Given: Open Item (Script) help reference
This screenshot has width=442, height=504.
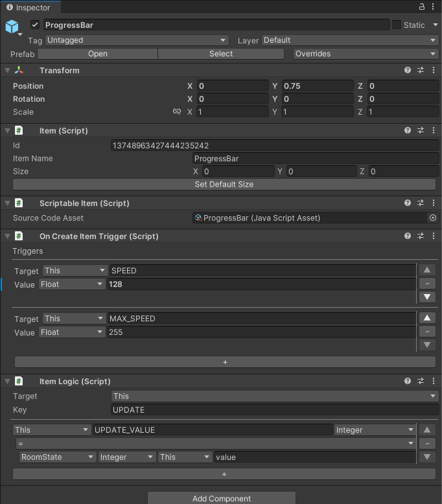Looking at the screenshot, I should click(408, 130).
